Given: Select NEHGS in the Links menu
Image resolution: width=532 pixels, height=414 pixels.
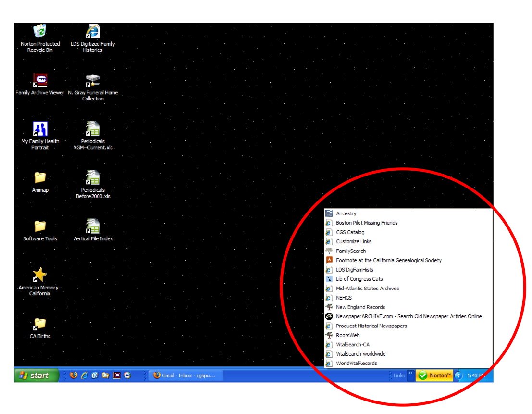Looking at the screenshot, I should coord(408,298).
